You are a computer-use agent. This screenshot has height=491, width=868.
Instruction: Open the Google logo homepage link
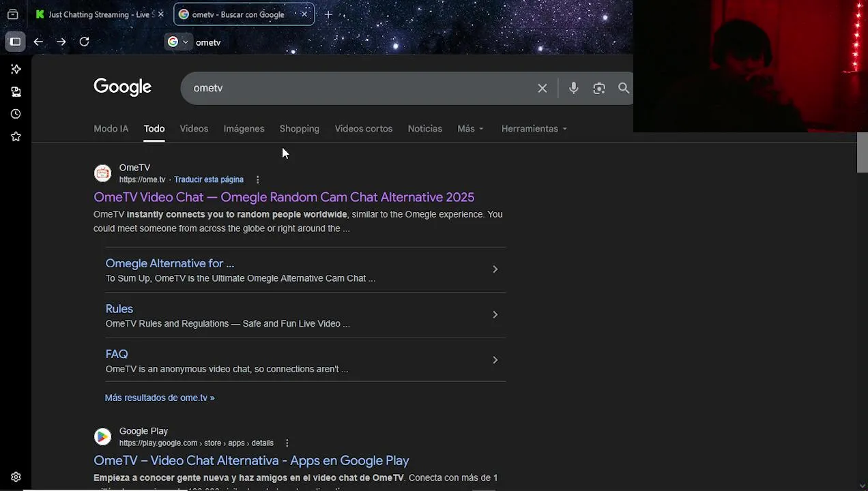(122, 87)
